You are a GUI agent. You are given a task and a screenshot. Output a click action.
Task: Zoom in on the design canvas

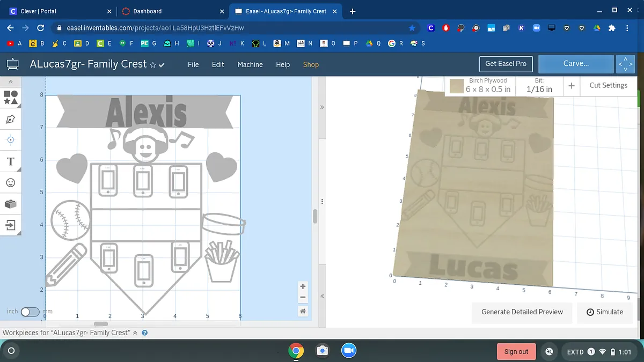(303, 286)
